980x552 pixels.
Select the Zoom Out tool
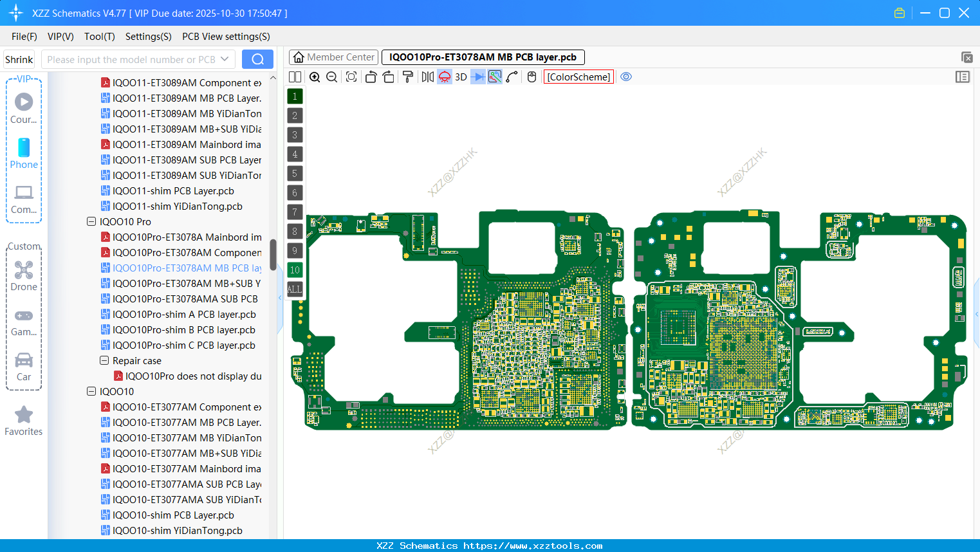(331, 77)
